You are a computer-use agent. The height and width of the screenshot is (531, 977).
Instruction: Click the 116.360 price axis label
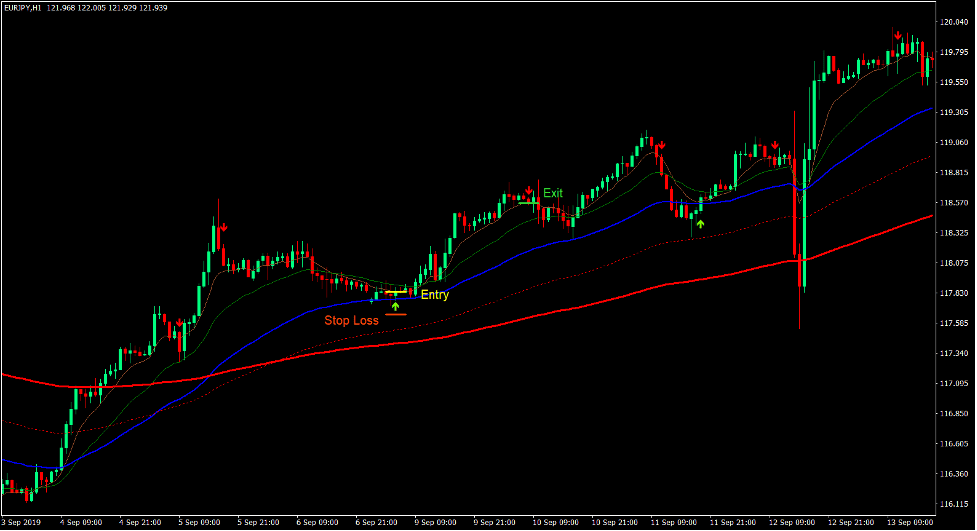click(x=956, y=474)
